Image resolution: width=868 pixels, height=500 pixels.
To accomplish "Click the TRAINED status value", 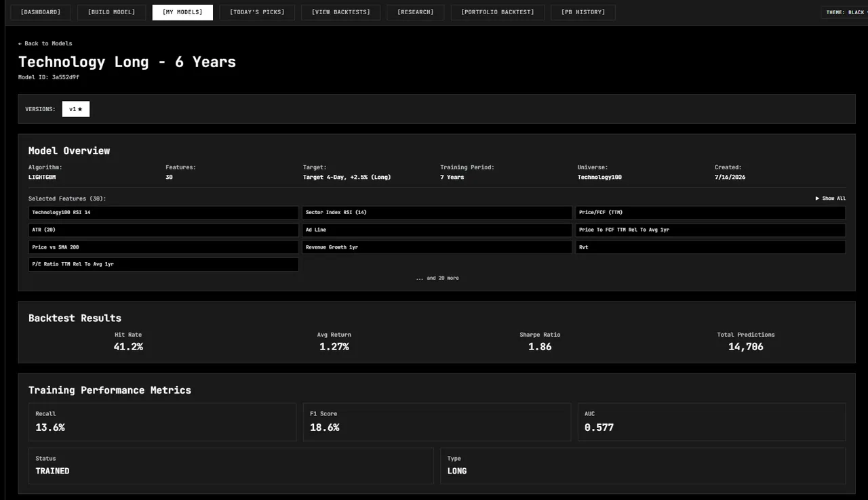I will tap(52, 471).
